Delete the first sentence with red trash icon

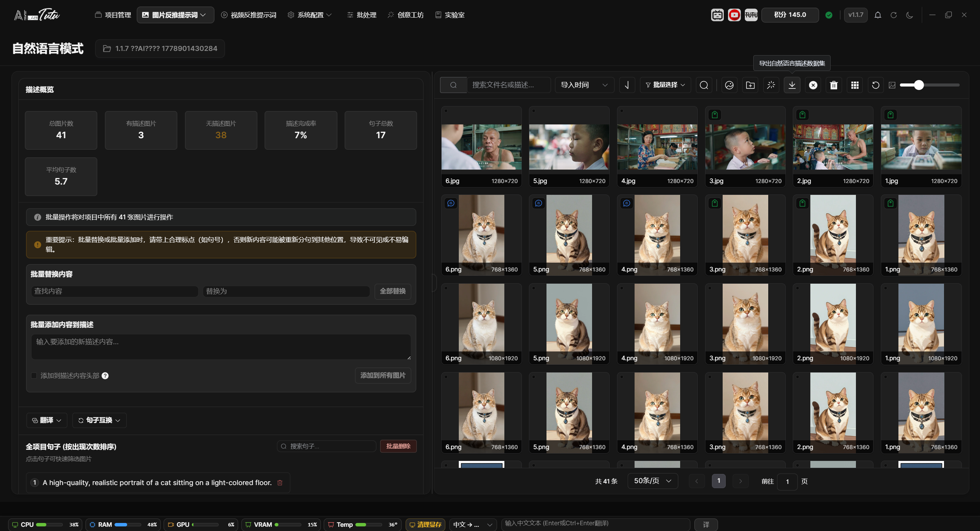[280, 483]
